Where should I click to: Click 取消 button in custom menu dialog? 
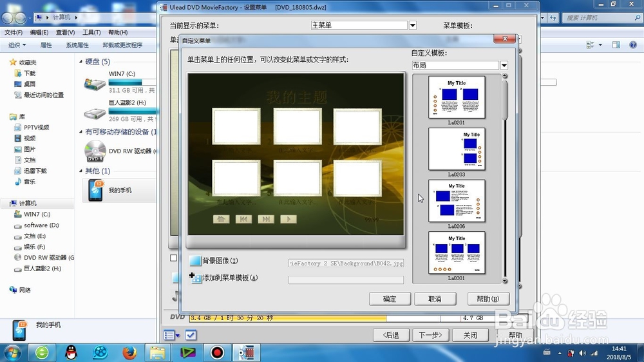(x=435, y=299)
